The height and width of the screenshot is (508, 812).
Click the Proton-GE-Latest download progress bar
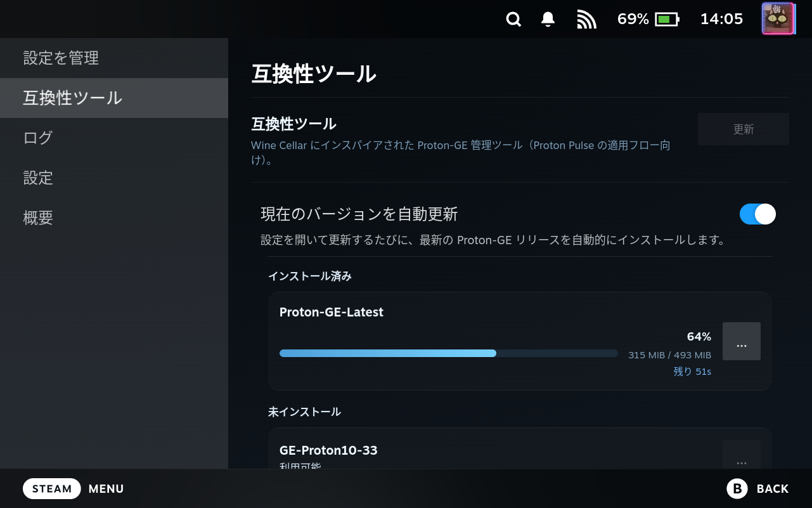449,353
